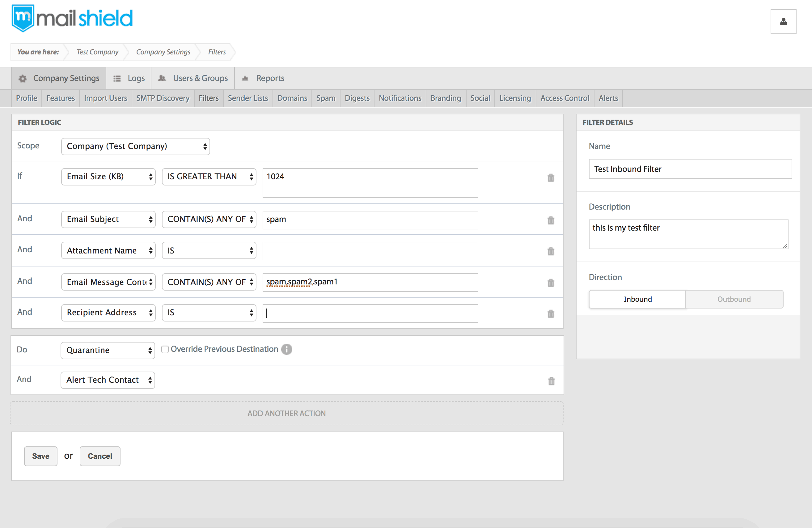The width and height of the screenshot is (812, 528).
Task: Click the 1024 email size value field
Action: tap(370, 183)
